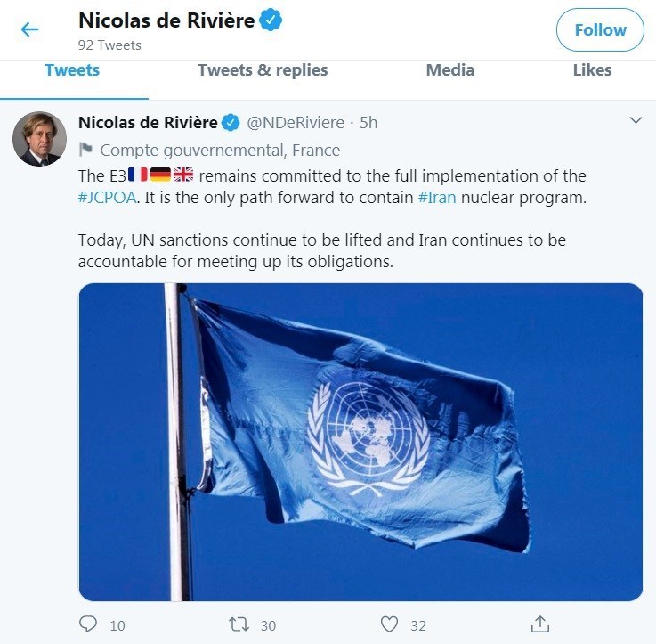Image resolution: width=656 pixels, height=644 pixels.
Task: Click verified badge beside tweet author name
Action: click(x=231, y=123)
